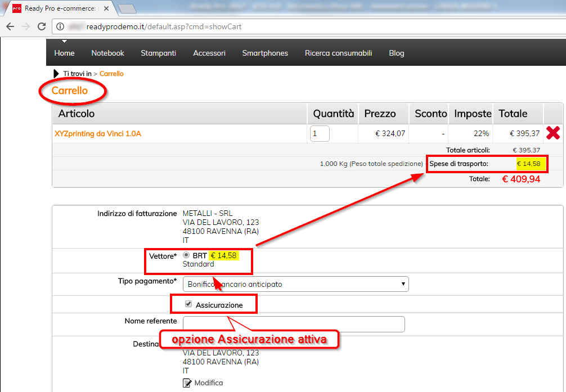Click the Totale articoli label
Image resolution: width=566 pixels, height=392 pixels.
(468, 150)
